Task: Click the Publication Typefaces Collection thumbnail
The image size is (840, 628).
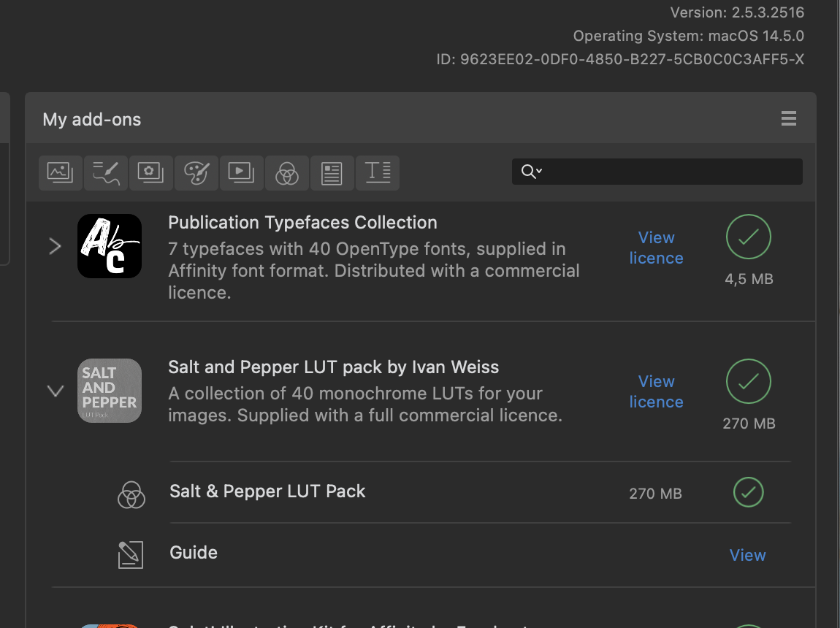Action: click(110, 246)
